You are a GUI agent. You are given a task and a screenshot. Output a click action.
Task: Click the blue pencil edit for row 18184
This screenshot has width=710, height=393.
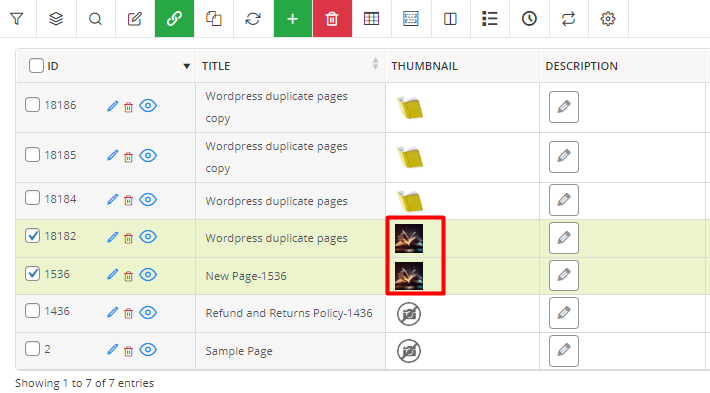coord(112,200)
